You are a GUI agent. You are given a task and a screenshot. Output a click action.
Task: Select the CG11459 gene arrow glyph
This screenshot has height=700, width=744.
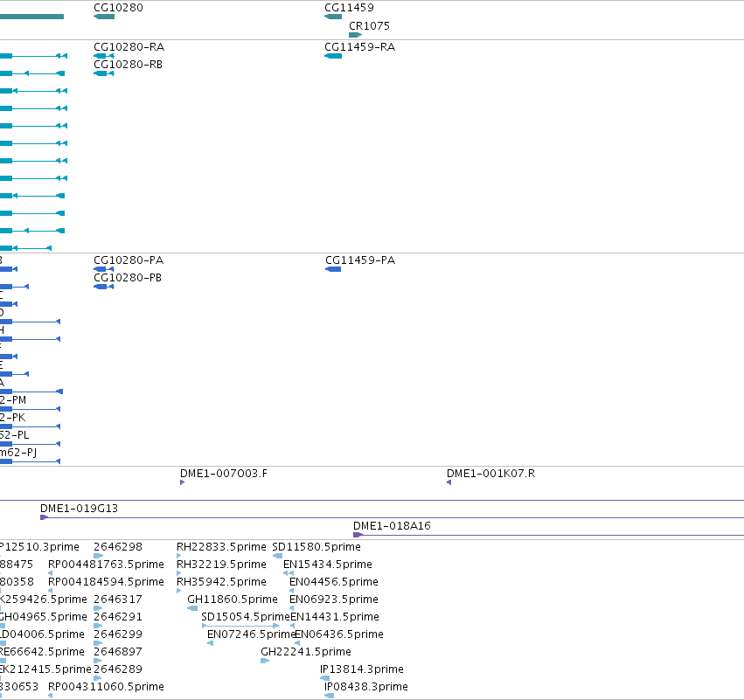point(333,17)
